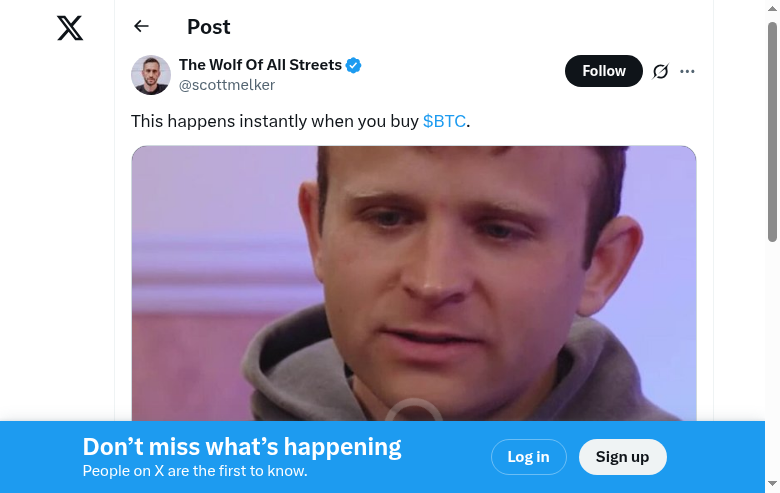
Task: Follow The Wolf Of All Streets
Action: point(603,71)
